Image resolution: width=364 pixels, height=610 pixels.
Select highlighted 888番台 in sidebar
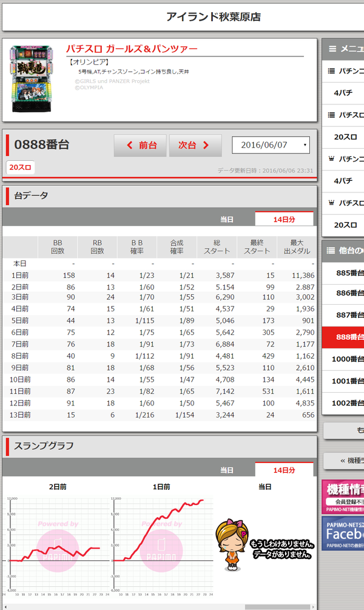click(343, 337)
